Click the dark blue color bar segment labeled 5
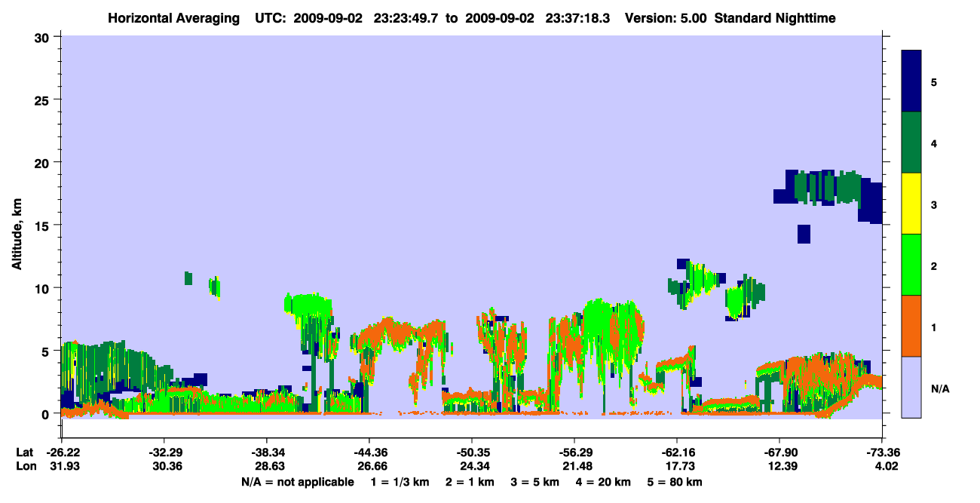980x503 pixels. pyautogui.click(x=911, y=81)
